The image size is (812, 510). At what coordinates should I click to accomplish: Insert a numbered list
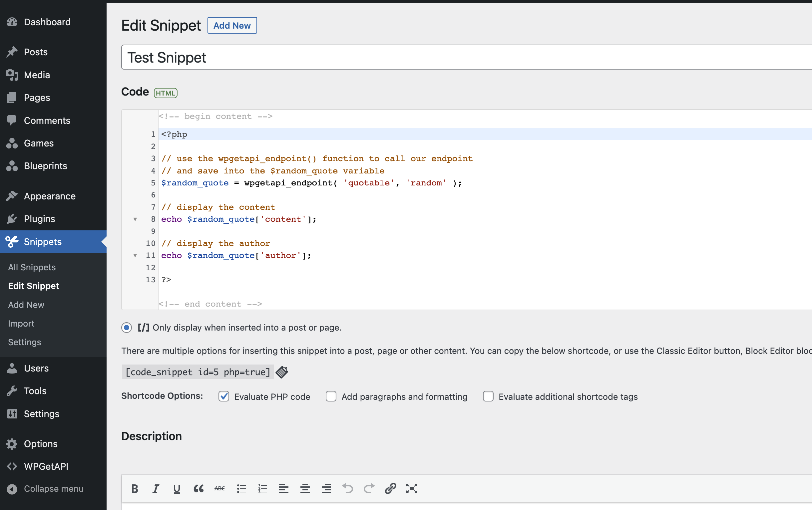point(262,488)
